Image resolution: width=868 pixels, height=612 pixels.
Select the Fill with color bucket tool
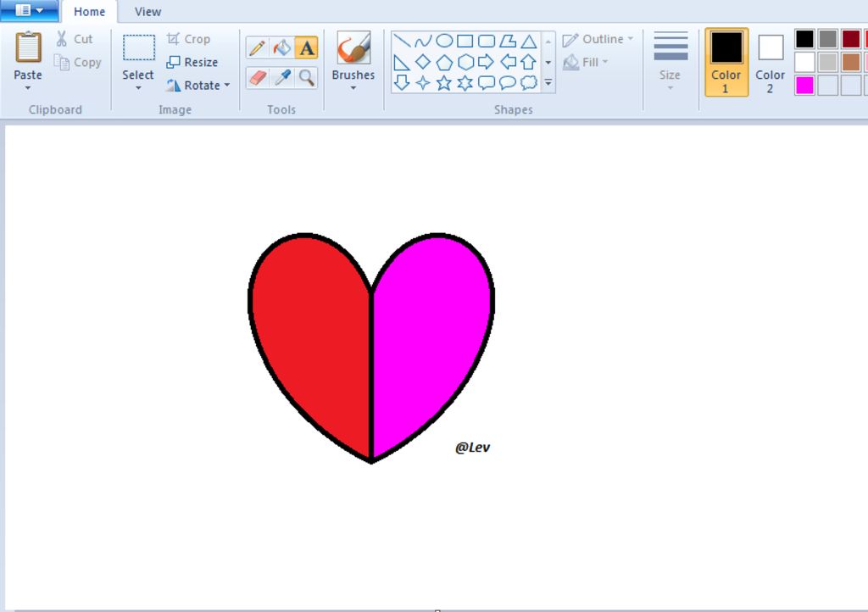pos(281,48)
